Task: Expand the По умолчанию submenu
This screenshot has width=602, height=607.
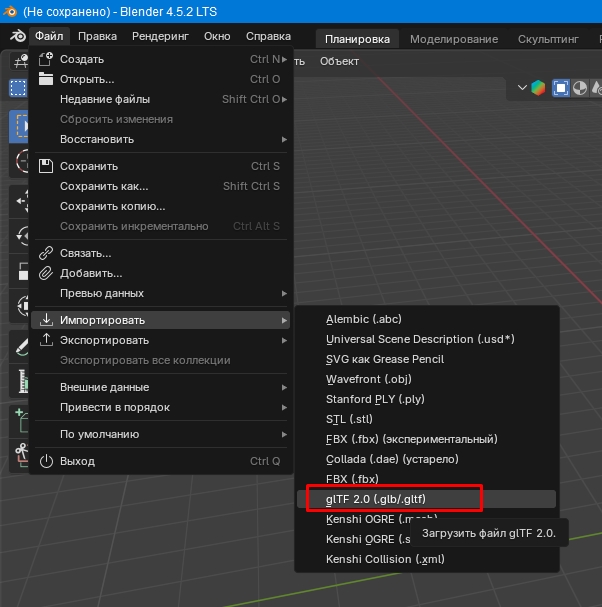Action: 162,434
